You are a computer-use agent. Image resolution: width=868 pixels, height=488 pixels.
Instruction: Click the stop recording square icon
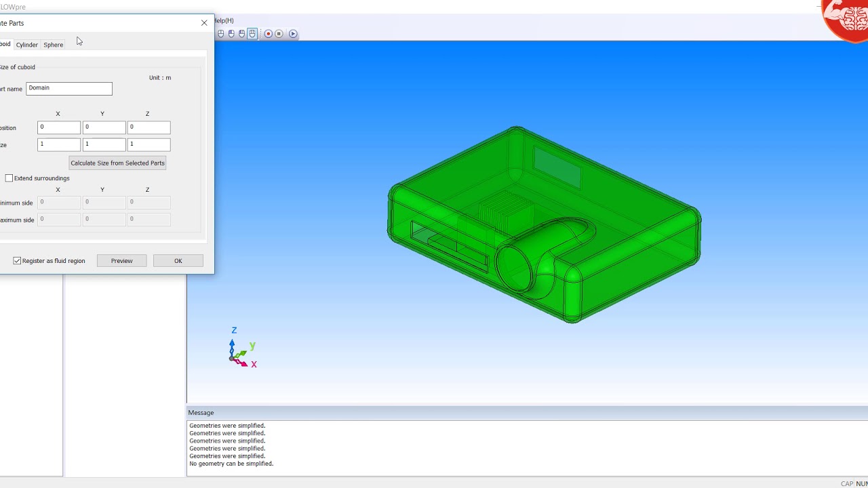(x=279, y=34)
